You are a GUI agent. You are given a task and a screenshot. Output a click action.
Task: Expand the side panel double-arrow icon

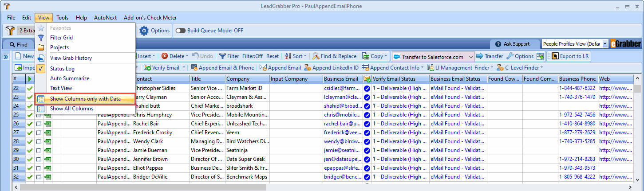(x=6, y=57)
